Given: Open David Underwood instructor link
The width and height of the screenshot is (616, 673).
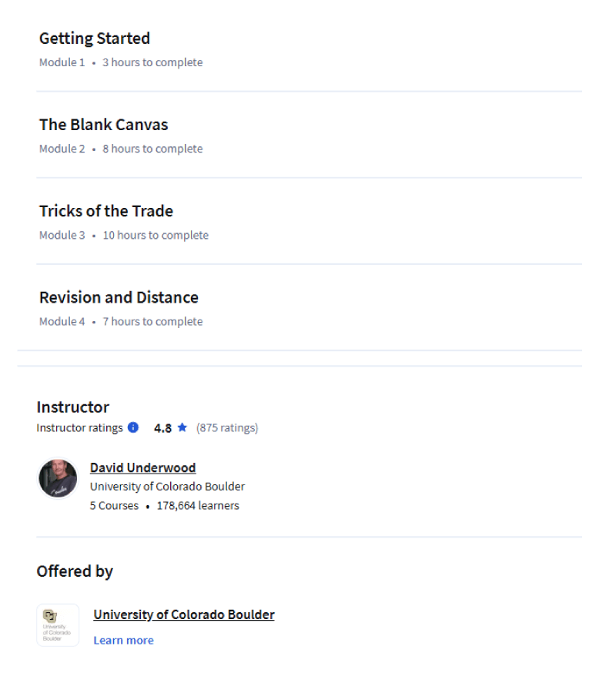Looking at the screenshot, I should (143, 467).
